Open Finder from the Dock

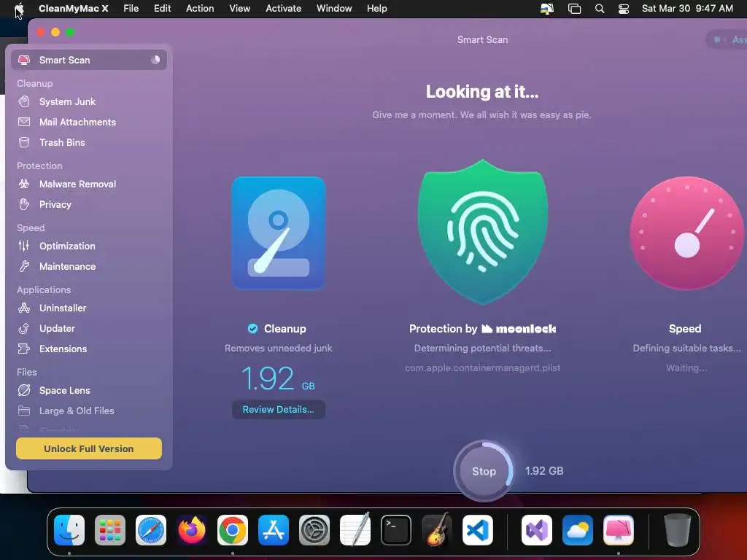(x=69, y=530)
